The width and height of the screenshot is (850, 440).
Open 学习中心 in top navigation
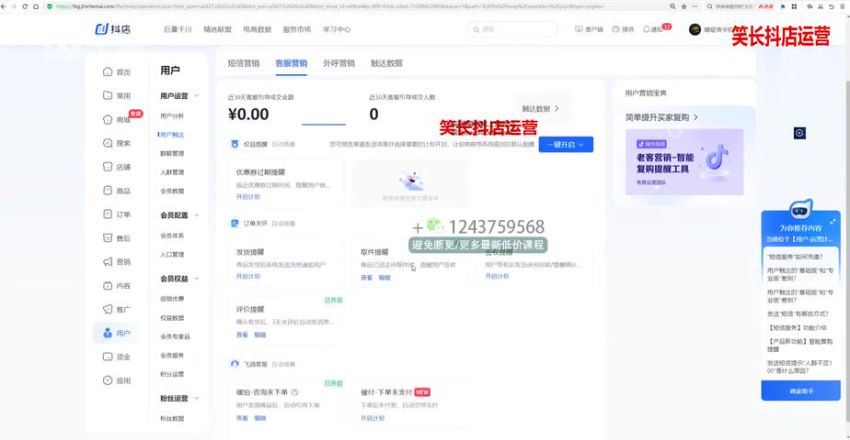coord(337,29)
